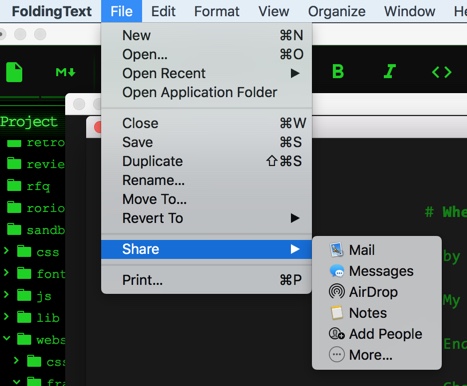Screen dimensions: 467x386
Task: Insert code with the <> toolbar icon
Action: point(442,72)
